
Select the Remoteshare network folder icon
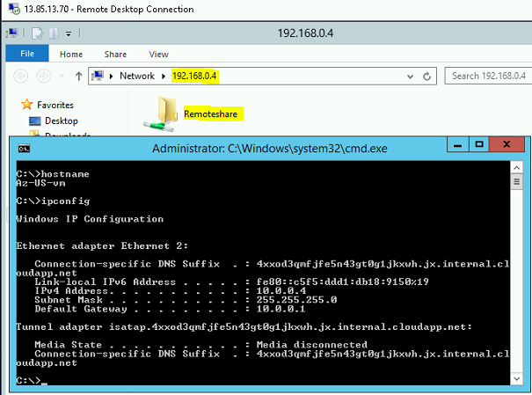point(162,114)
